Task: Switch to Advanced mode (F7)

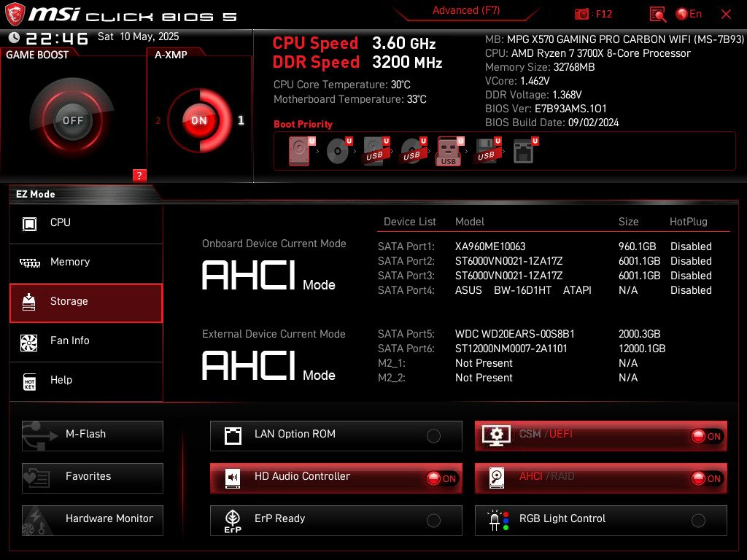Action: tap(465, 10)
